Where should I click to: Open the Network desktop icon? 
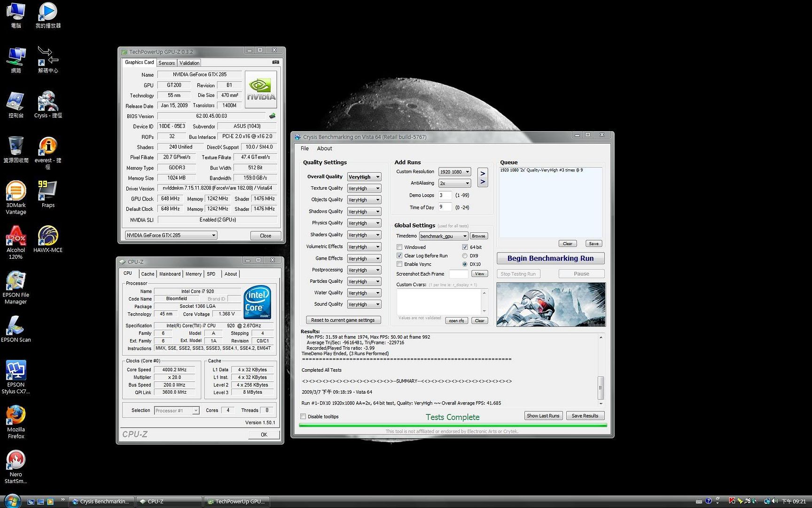coord(16,60)
